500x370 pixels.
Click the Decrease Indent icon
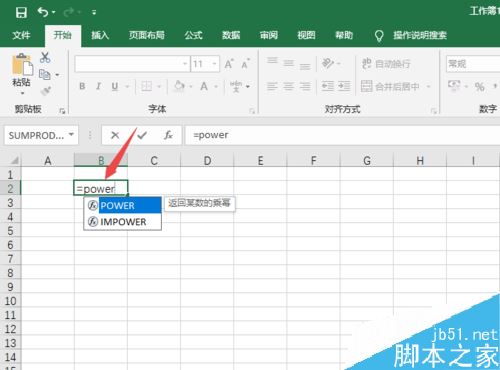328,86
